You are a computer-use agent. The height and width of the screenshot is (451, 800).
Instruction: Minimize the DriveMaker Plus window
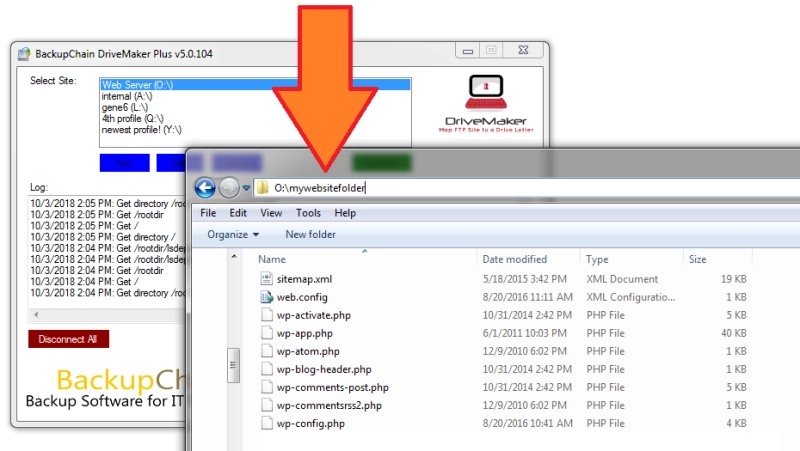click(467, 50)
